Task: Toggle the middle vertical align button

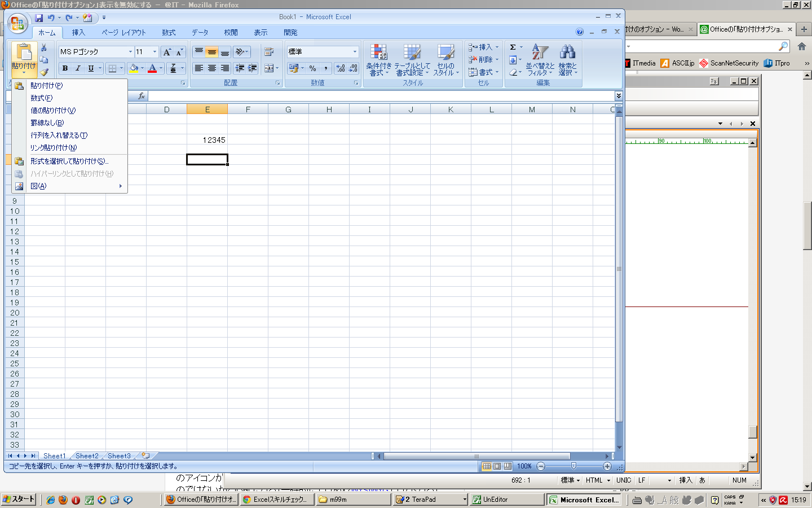Action: 211,52
